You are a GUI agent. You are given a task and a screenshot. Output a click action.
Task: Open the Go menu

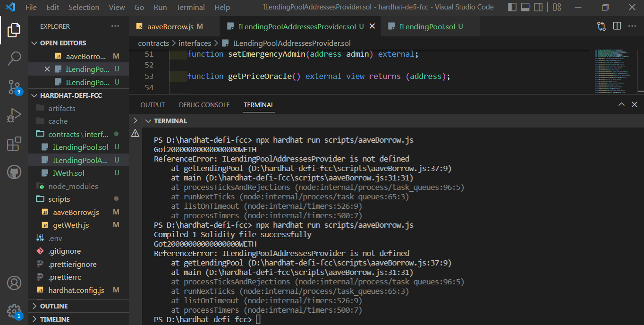pyautogui.click(x=139, y=7)
